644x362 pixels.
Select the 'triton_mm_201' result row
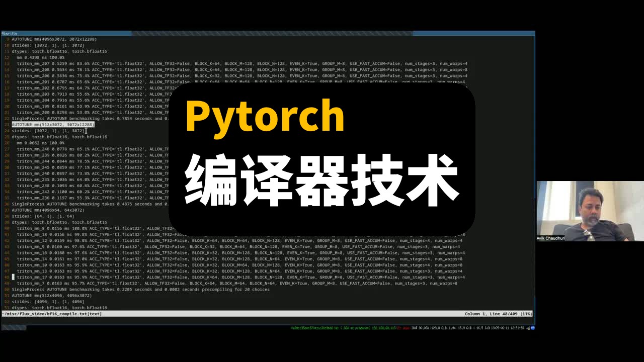coord(241,81)
